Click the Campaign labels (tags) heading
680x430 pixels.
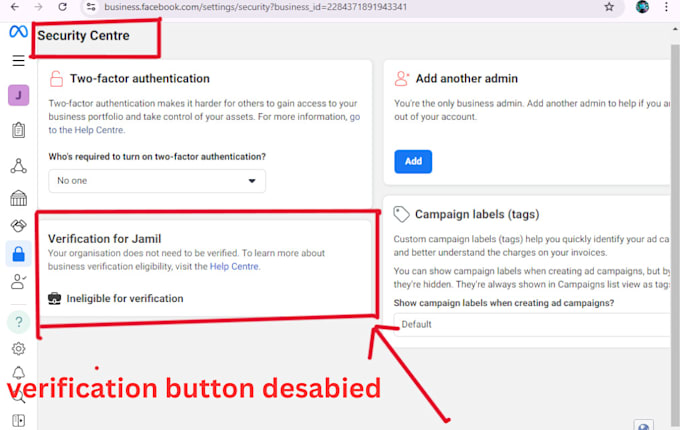coord(477,214)
